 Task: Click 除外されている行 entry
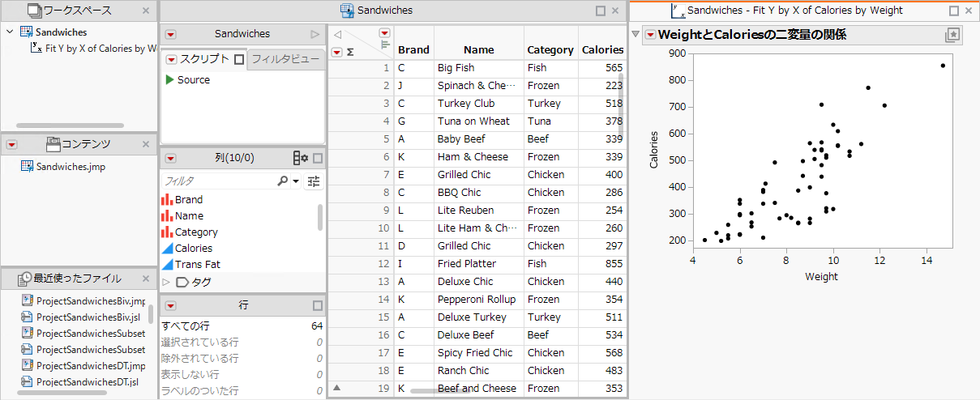click(x=242, y=358)
